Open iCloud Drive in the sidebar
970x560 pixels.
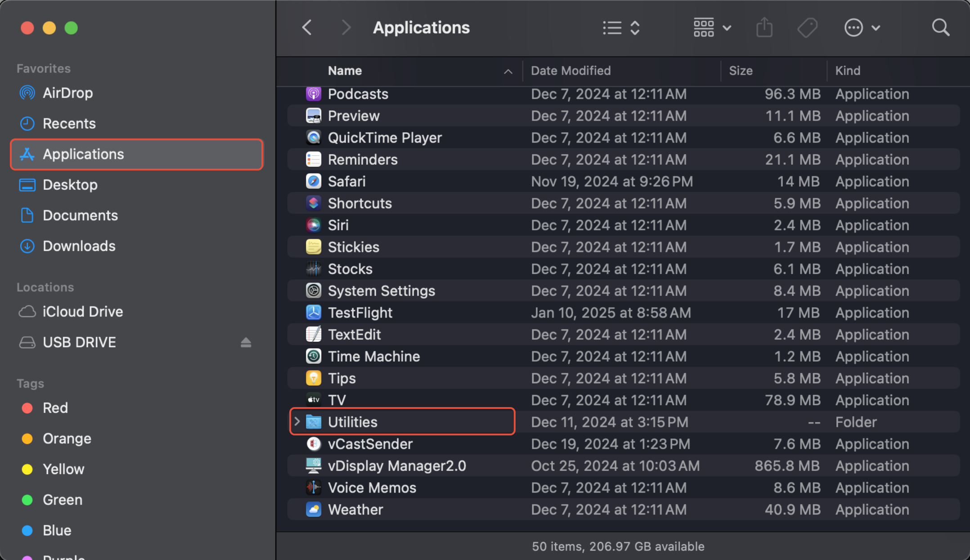[x=82, y=312]
